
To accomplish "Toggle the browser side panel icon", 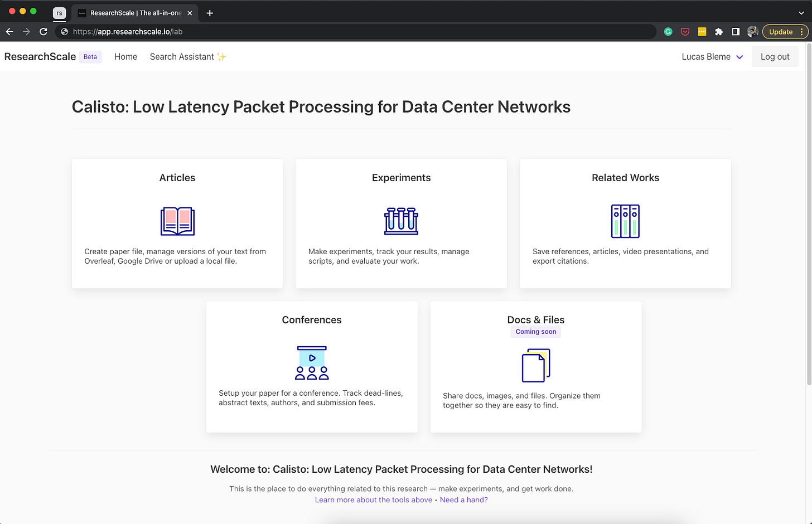I will [736, 32].
